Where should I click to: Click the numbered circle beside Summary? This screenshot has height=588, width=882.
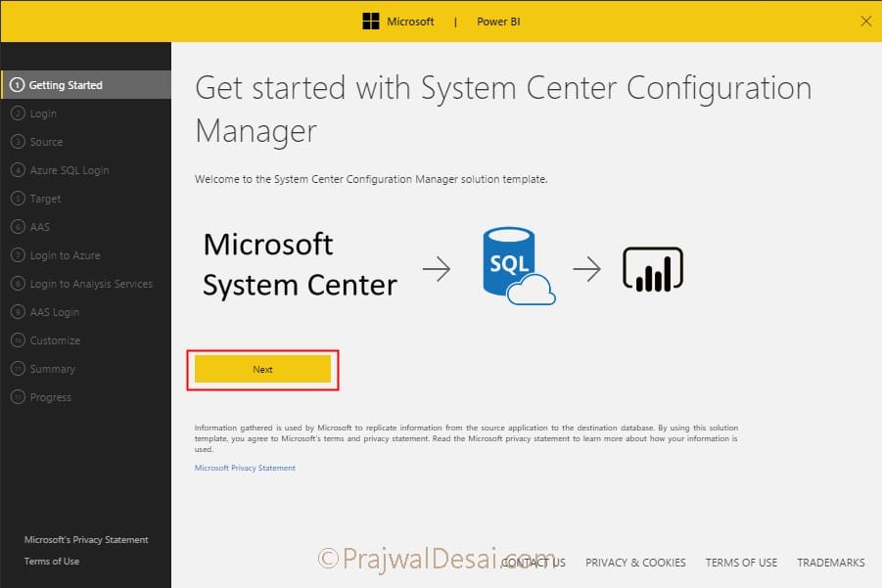click(x=18, y=369)
